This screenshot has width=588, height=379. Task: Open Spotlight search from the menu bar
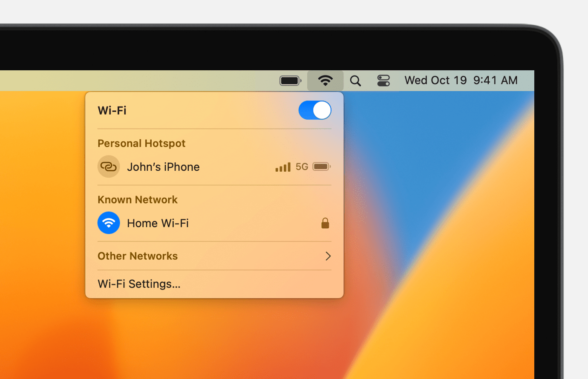point(355,80)
